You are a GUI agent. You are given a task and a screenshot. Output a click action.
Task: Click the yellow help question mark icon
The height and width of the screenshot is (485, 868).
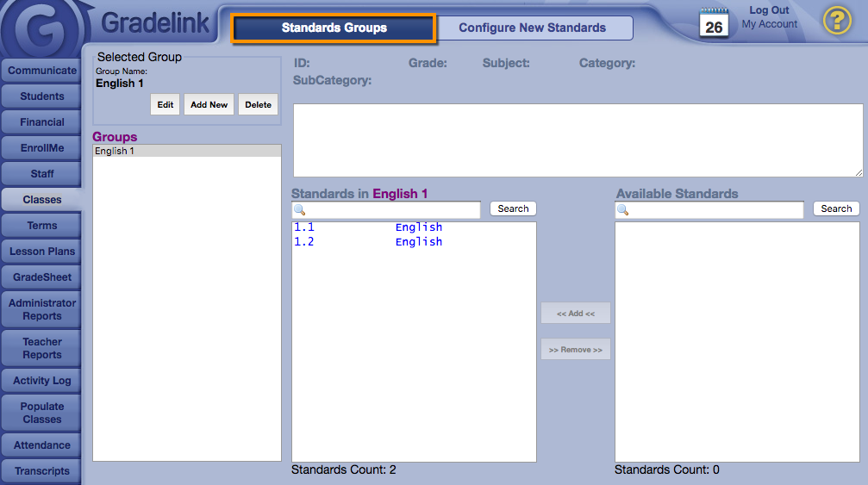click(837, 21)
